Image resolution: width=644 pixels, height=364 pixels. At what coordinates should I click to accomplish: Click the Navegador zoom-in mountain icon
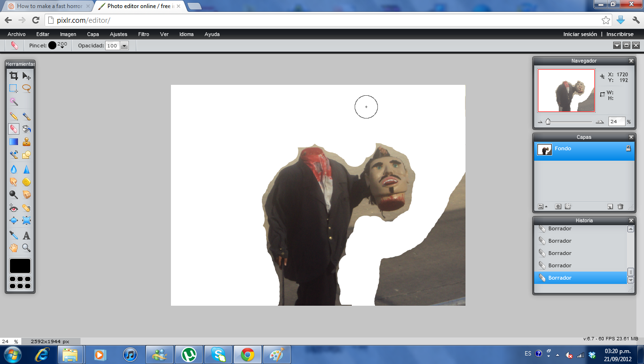pyautogui.click(x=600, y=122)
